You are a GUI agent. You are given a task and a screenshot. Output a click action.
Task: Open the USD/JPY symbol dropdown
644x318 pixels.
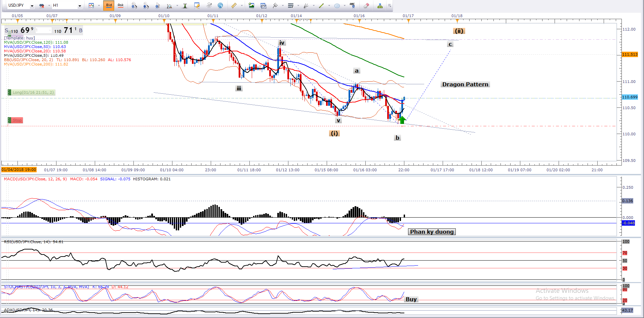pos(32,6)
